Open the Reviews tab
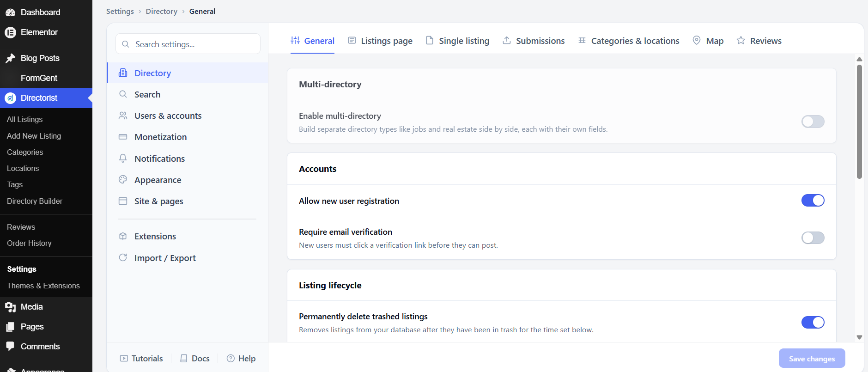Viewport: 868px width, 372px height. pos(759,41)
